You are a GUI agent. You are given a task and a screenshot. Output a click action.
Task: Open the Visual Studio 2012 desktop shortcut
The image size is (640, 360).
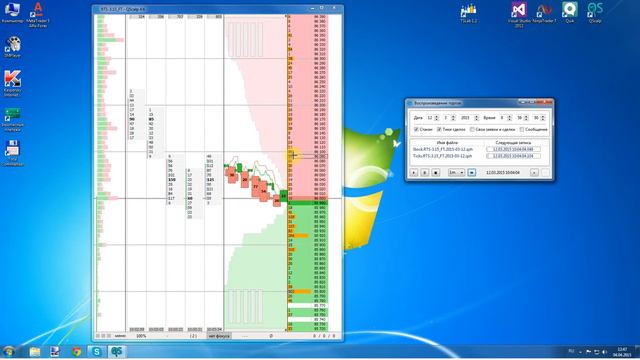click(x=519, y=14)
